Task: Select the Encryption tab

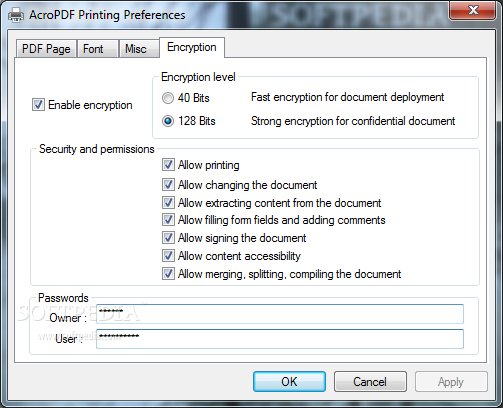Action: pos(192,47)
